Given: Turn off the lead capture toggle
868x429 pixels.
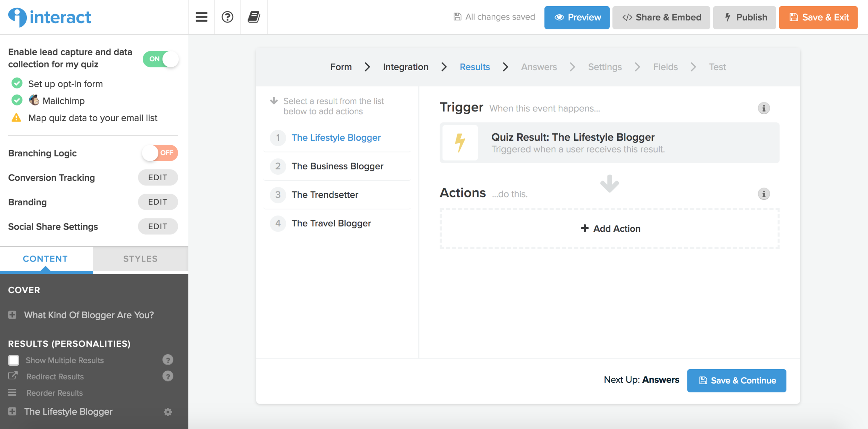Looking at the screenshot, I should click(161, 59).
